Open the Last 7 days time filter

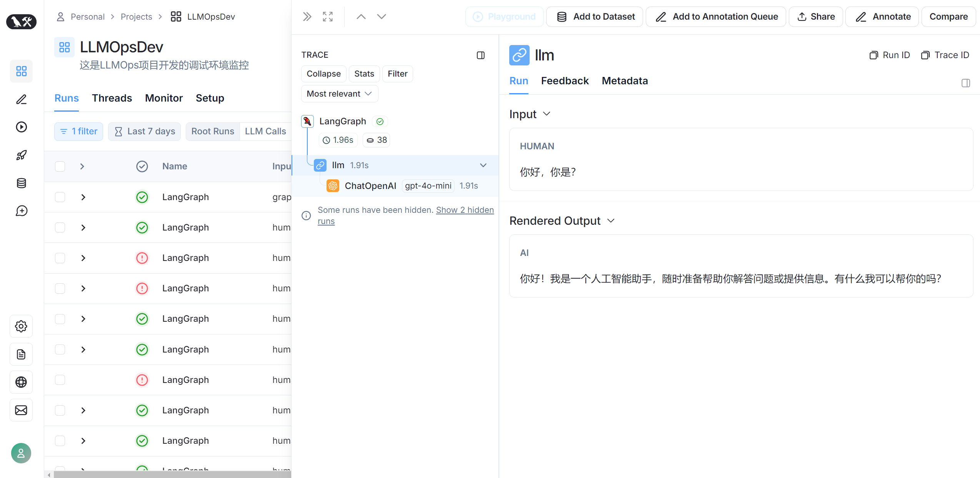coord(144,132)
